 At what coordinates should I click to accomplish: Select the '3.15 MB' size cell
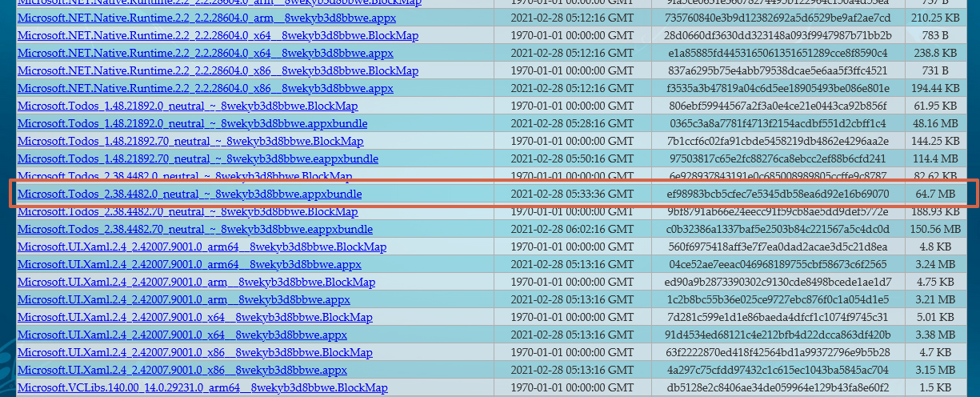coord(934,370)
